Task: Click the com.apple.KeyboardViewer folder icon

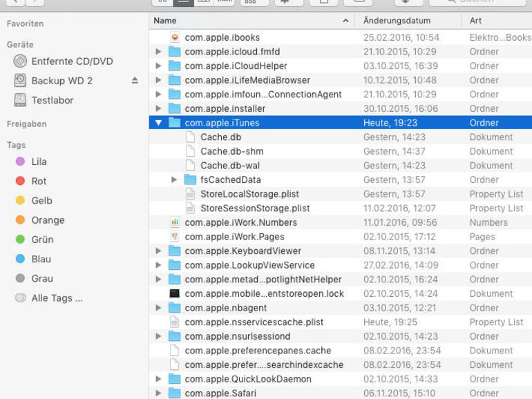Action: tap(174, 251)
